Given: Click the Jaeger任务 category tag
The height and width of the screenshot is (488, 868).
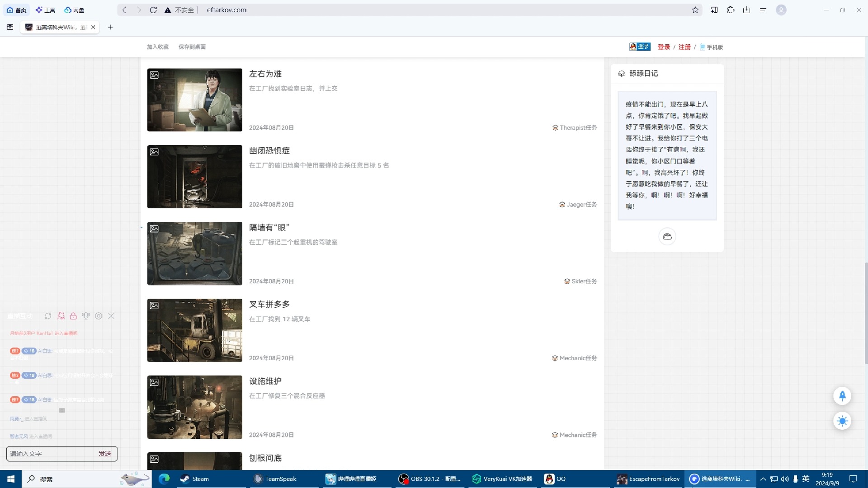Looking at the screenshot, I should tap(578, 205).
